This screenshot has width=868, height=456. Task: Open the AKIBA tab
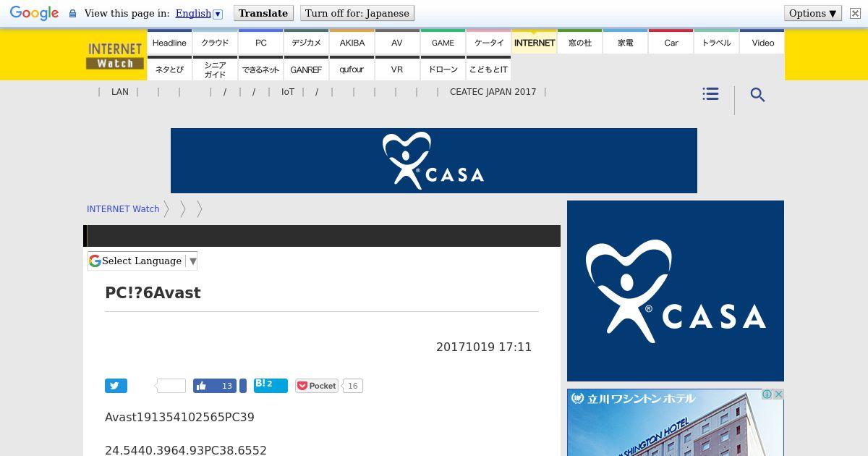click(352, 41)
